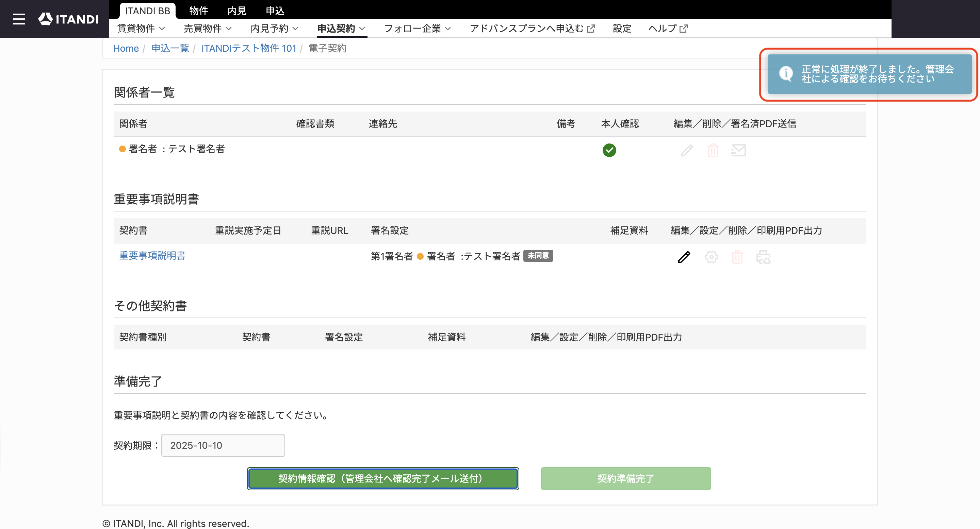Click the 本人確認 column header
The image size is (980, 529).
[x=620, y=124]
